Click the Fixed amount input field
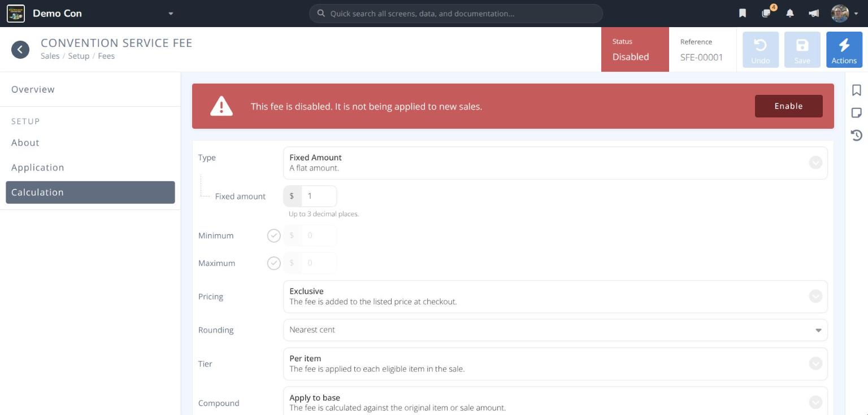 pyautogui.click(x=319, y=196)
